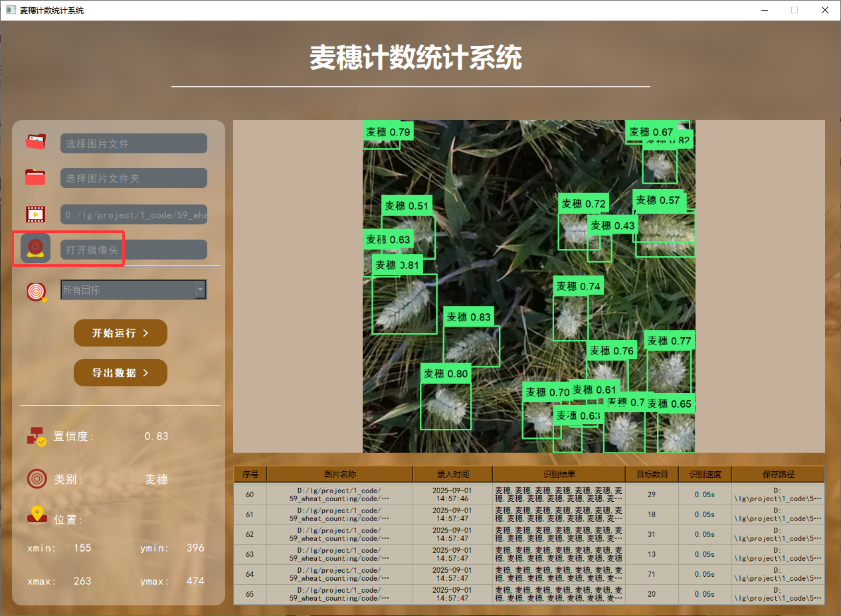Click the 位置 location pin icon
This screenshot has height=616, width=841.
point(37,514)
